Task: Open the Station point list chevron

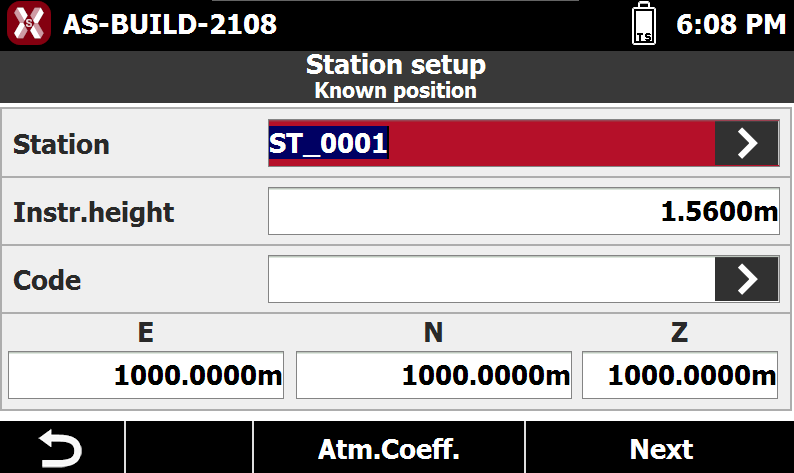Action: click(x=746, y=143)
